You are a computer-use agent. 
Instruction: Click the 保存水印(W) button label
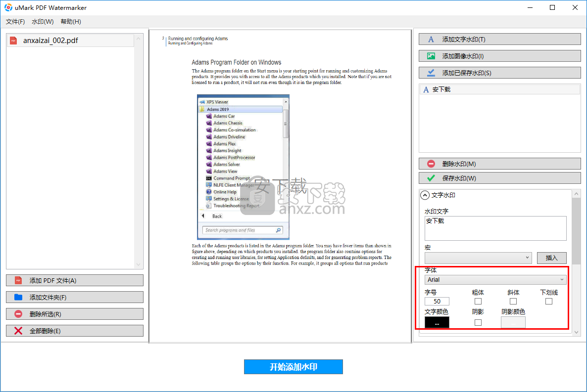(459, 178)
